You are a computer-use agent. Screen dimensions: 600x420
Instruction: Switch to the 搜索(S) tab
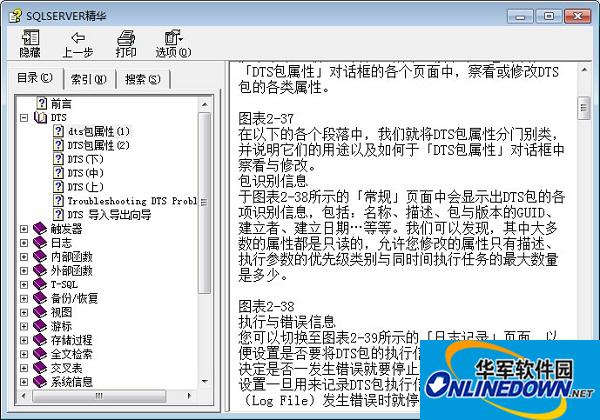pyautogui.click(x=143, y=80)
